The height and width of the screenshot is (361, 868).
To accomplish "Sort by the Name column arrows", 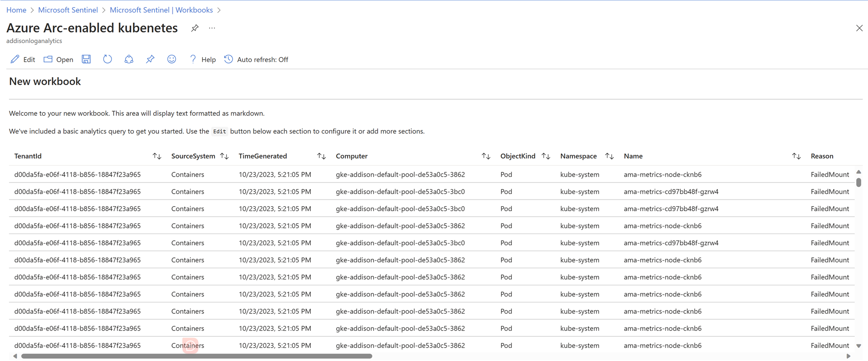I will pyautogui.click(x=796, y=156).
